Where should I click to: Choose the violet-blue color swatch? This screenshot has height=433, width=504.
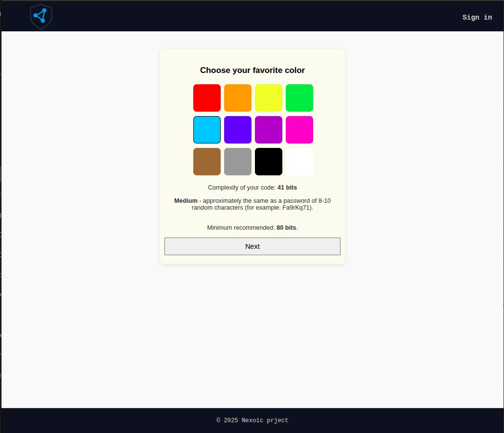(x=238, y=130)
